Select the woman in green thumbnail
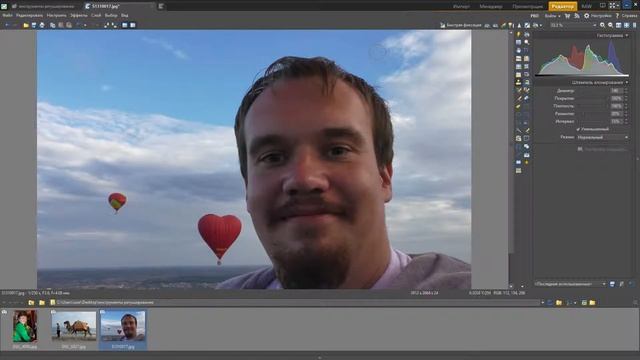This screenshot has width=640, height=360. [x=25, y=326]
